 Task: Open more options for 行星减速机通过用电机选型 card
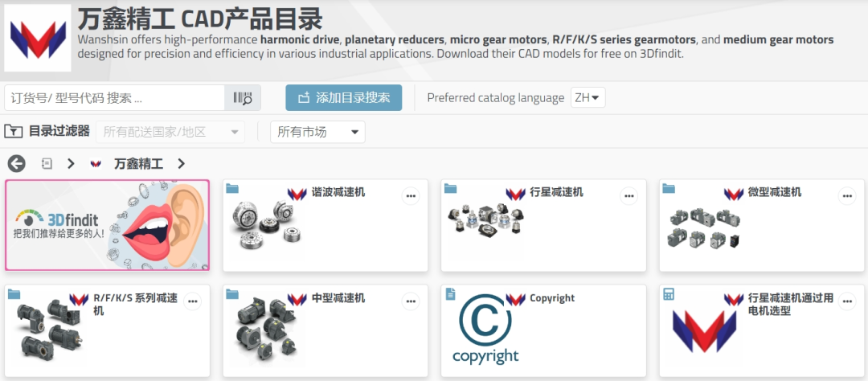846,301
